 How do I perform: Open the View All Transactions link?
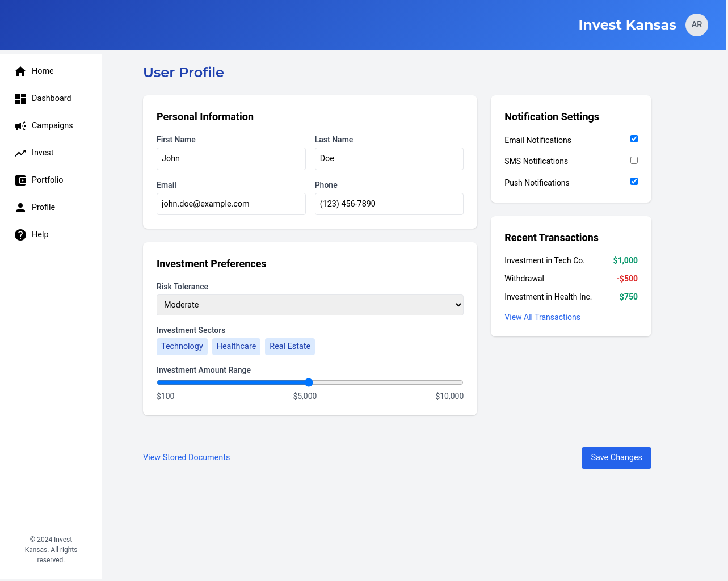pyautogui.click(x=542, y=317)
